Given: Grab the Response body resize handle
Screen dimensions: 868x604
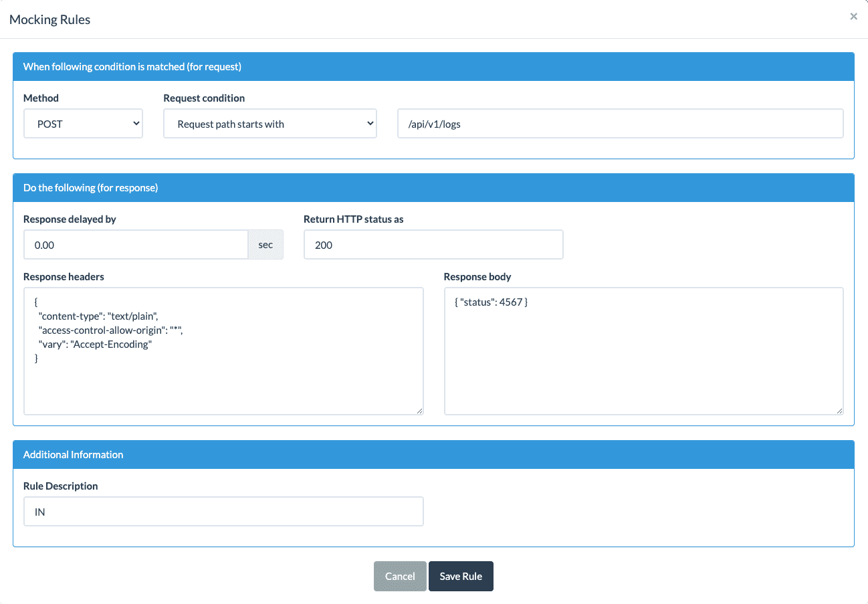Looking at the screenshot, I should pos(839,411).
